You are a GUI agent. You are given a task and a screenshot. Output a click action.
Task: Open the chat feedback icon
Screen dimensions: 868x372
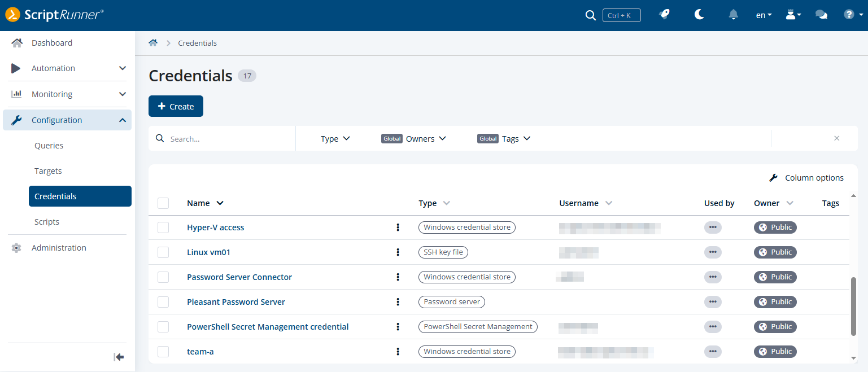tap(822, 15)
